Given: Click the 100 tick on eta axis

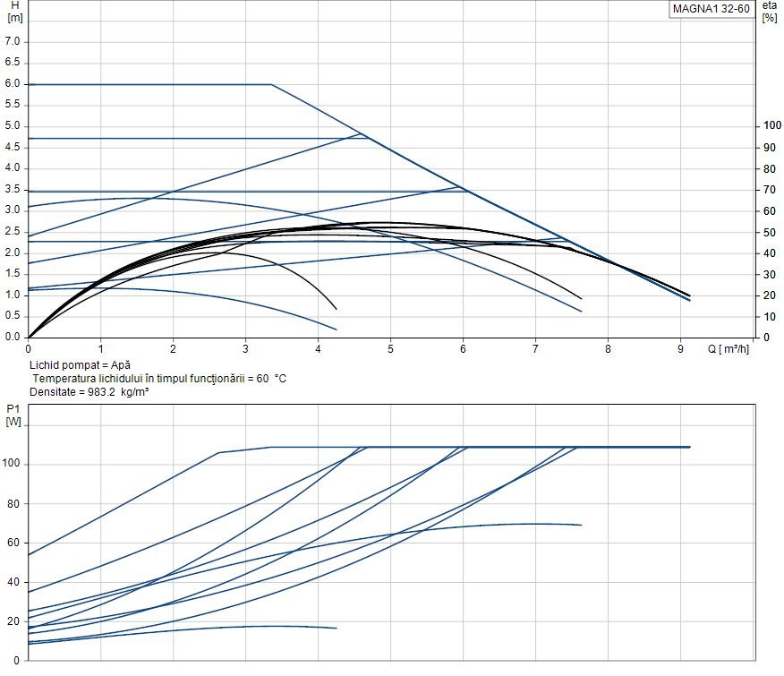Looking at the screenshot, I should tap(769, 126).
